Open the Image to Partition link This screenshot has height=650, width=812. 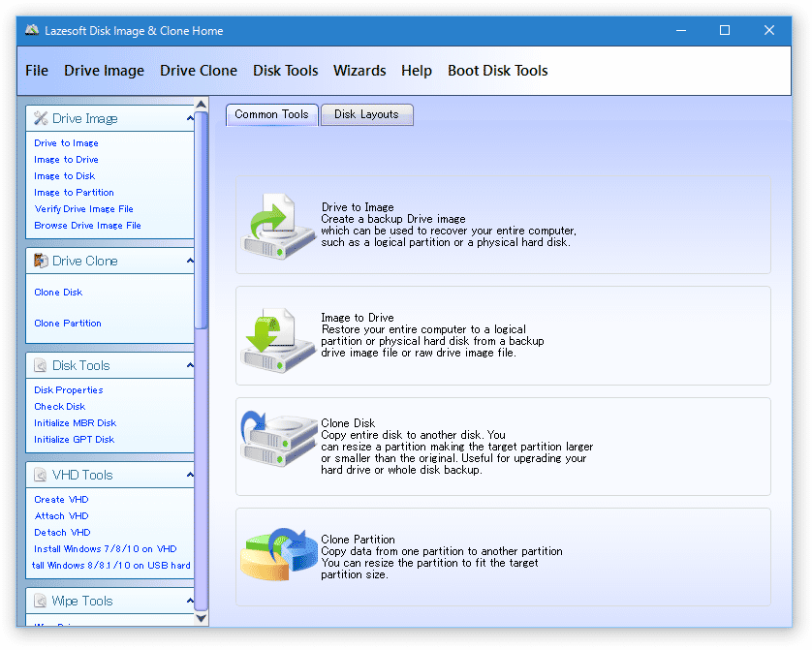(74, 193)
